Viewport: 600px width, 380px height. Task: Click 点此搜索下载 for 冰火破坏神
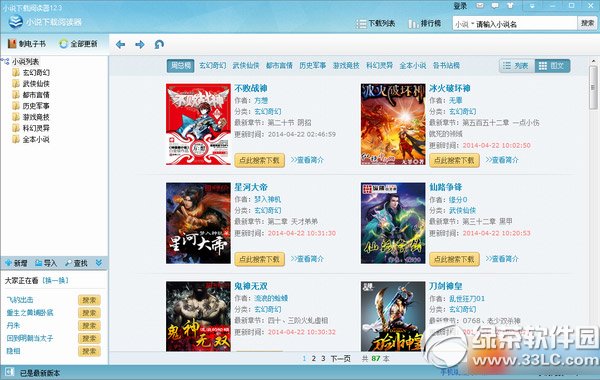click(454, 160)
